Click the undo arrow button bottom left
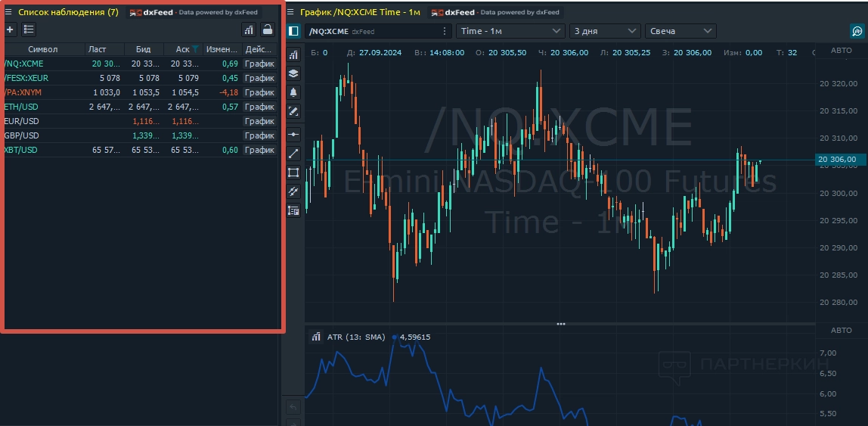This screenshot has height=426, width=868. tap(293, 408)
